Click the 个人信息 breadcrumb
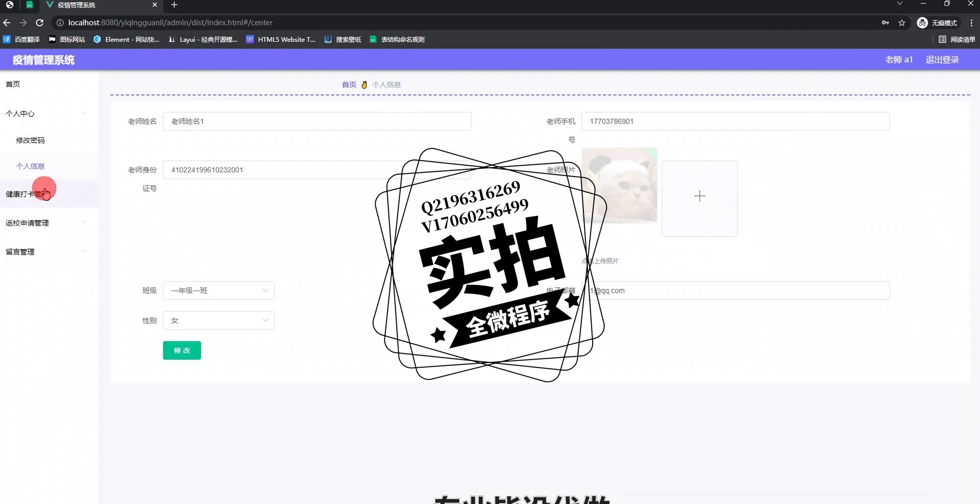 (x=386, y=85)
